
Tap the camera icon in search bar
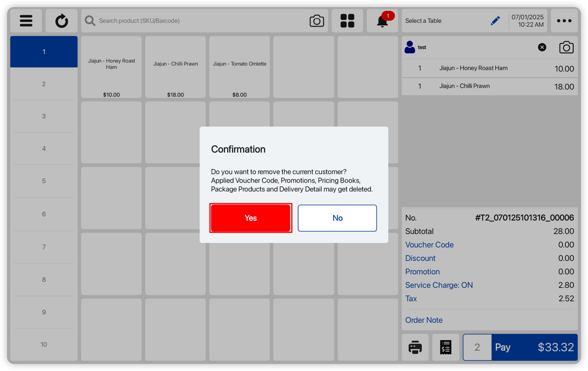[x=317, y=21]
